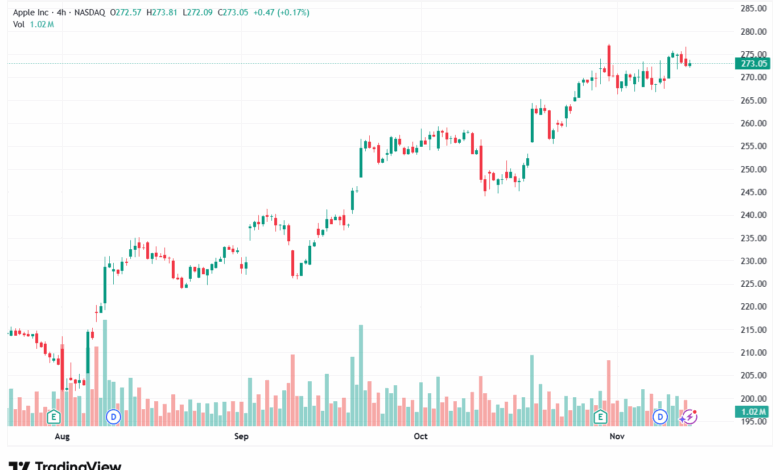Click the Oct label on time axis
The height and width of the screenshot is (470, 780).
pos(420,437)
